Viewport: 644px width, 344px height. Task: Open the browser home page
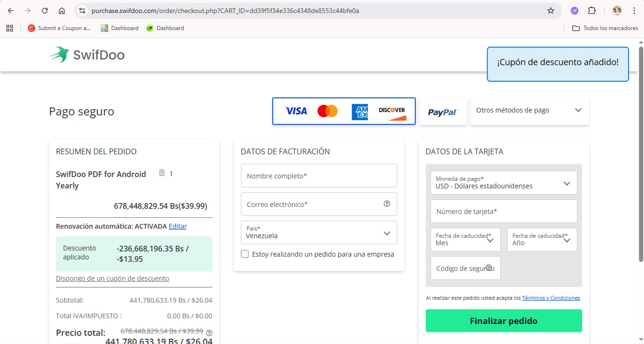(x=62, y=11)
